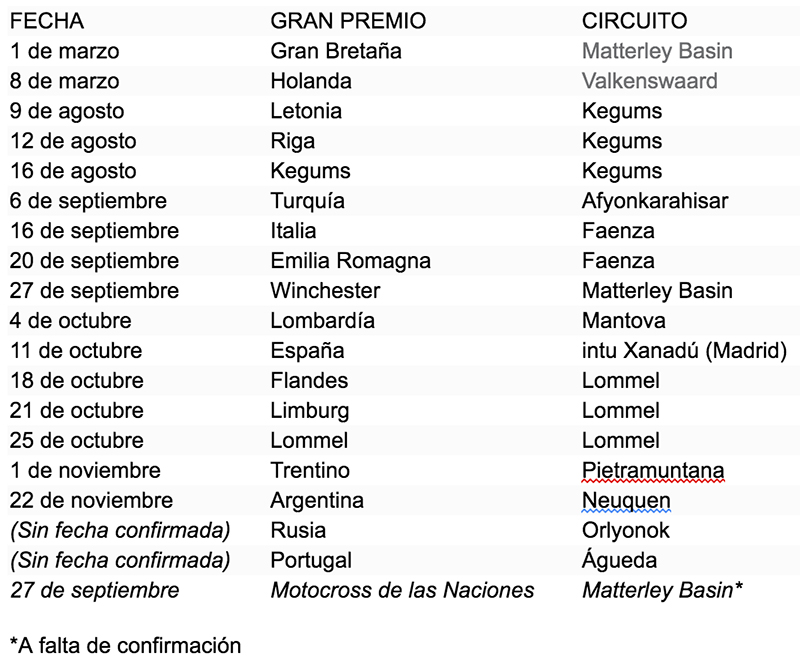Select the Flandes grand prix cell
The image size is (800, 668).
tap(309, 381)
